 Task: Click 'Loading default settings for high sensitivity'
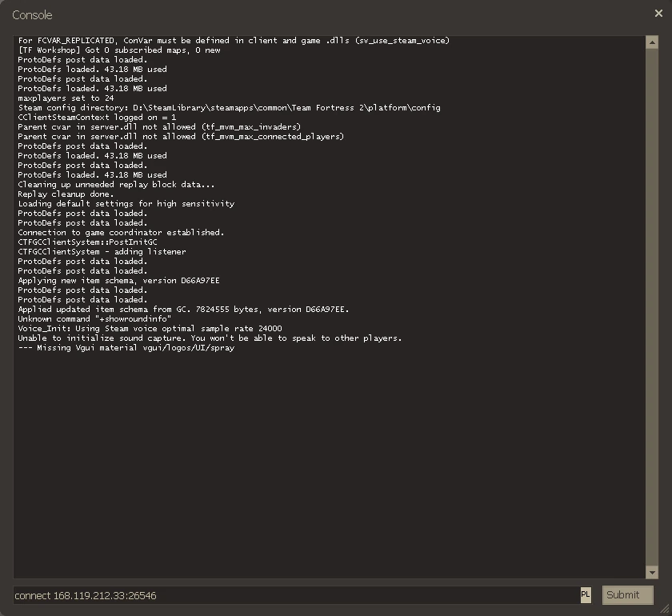pyautogui.click(x=126, y=204)
